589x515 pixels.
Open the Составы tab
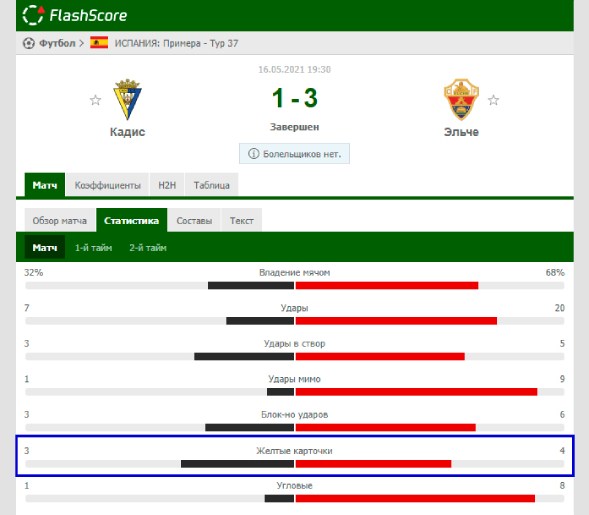[194, 220]
